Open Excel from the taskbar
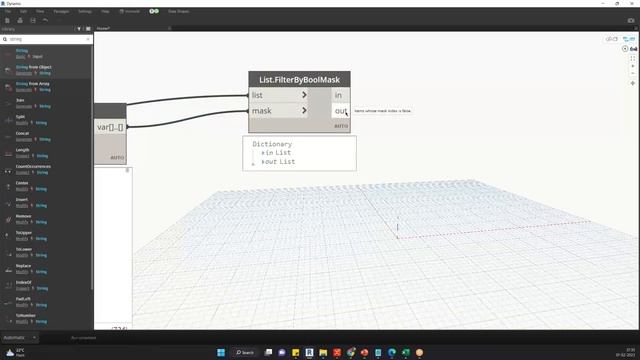The image size is (640, 360). [406, 352]
